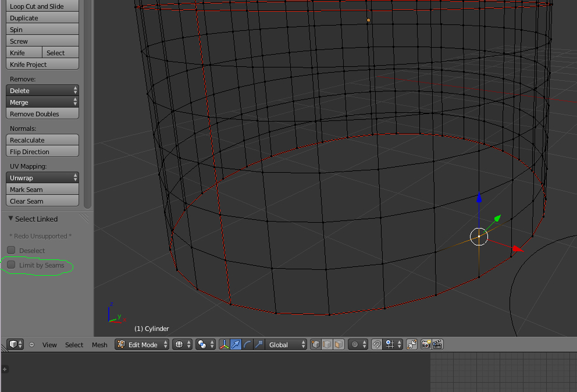Click the 3D View editor type icon

pos(15,344)
